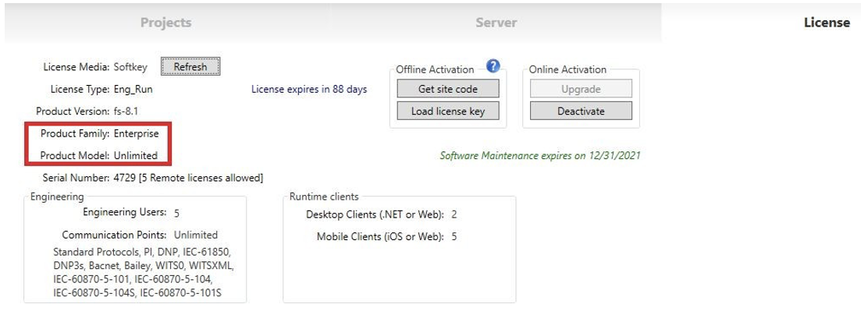Viewport: 868px width, 315px height.
Task: Click the Load license key button
Action: point(447,111)
